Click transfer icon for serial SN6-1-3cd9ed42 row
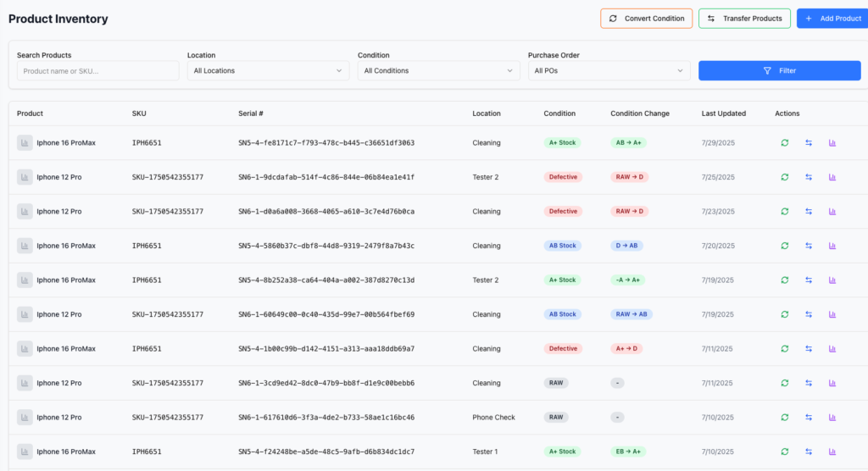This screenshot has width=868, height=471. click(x=809, y=383)
